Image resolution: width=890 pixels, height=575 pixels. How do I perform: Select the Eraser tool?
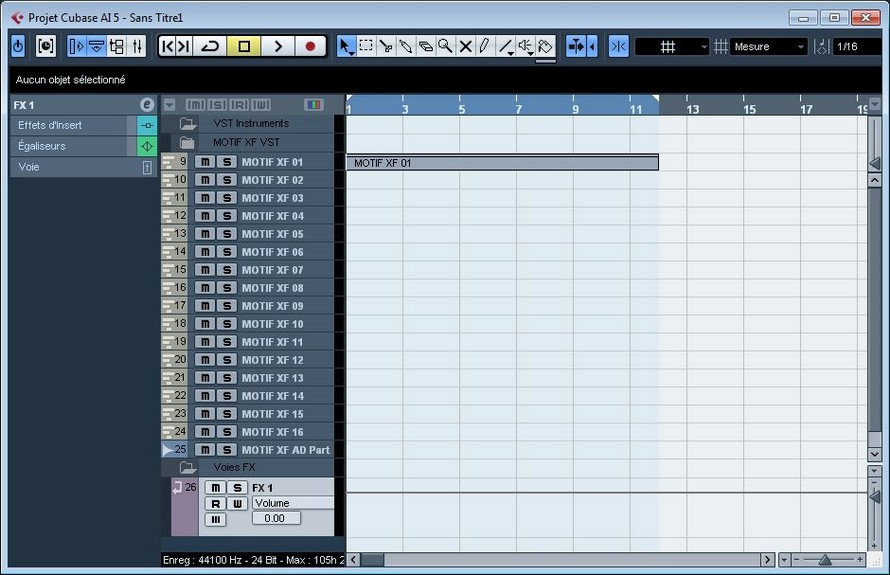[x=425, y=46]
